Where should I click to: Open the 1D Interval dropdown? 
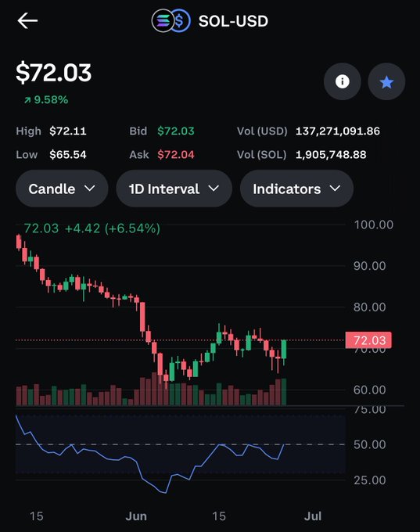point(174,189)
